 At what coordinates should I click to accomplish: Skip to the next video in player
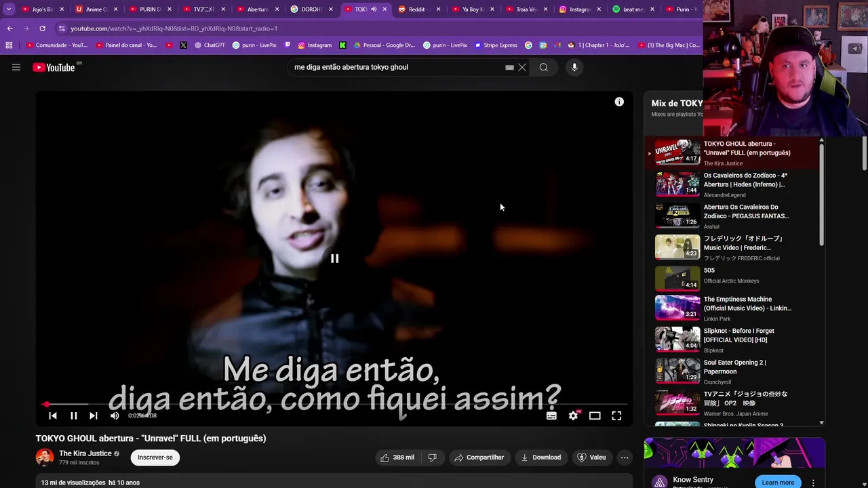click(x=94, y=415)
